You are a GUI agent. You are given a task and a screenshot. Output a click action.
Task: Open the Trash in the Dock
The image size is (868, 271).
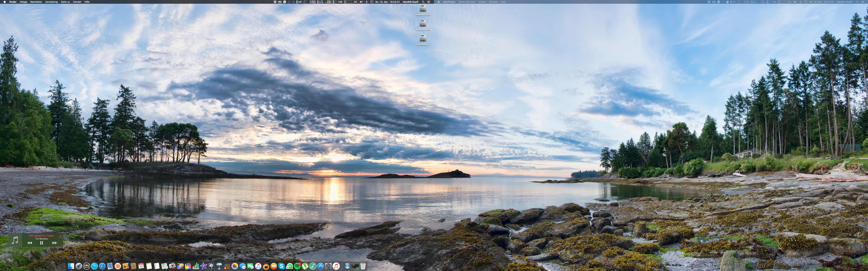(363, 266)
